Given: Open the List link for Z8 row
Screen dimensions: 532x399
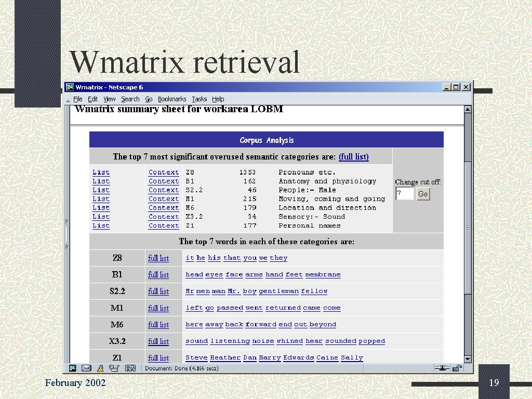Looking at the screenshot, I should 101,172.
